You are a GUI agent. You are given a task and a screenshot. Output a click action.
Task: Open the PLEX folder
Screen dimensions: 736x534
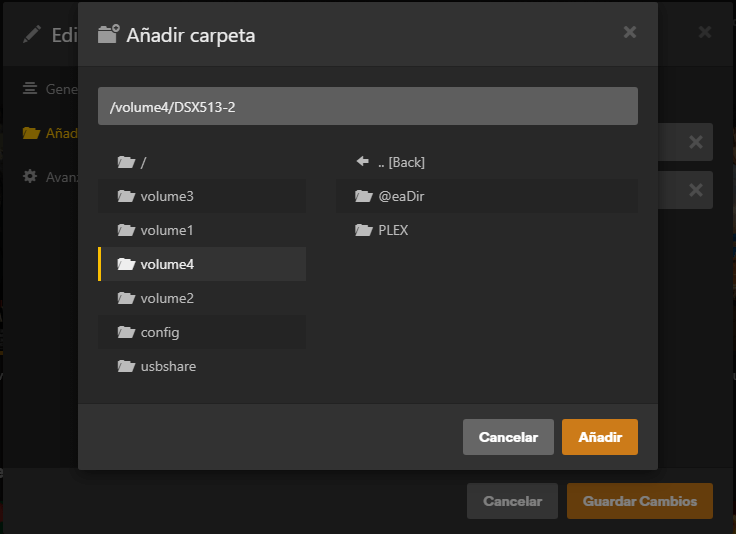point(487,230)
